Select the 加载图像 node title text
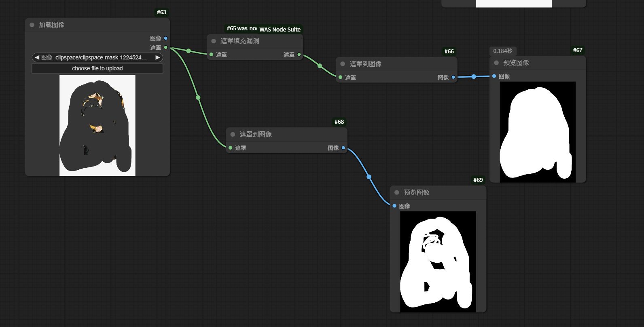 click(x=52, y=25)
